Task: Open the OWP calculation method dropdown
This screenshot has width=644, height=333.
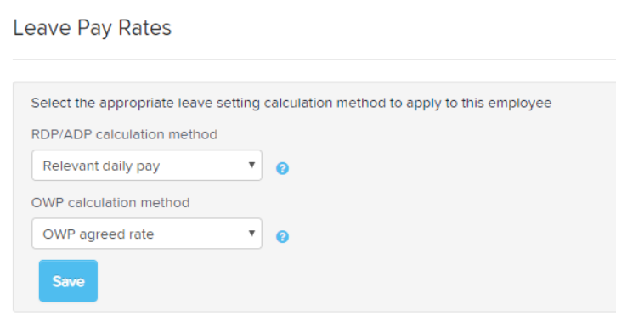Action: [147, 234]
